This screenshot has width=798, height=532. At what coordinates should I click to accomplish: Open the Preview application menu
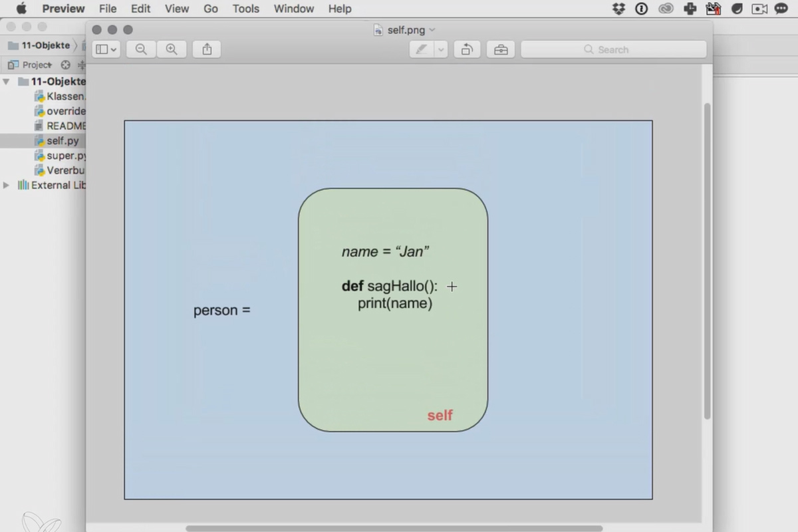pos(63,9)
